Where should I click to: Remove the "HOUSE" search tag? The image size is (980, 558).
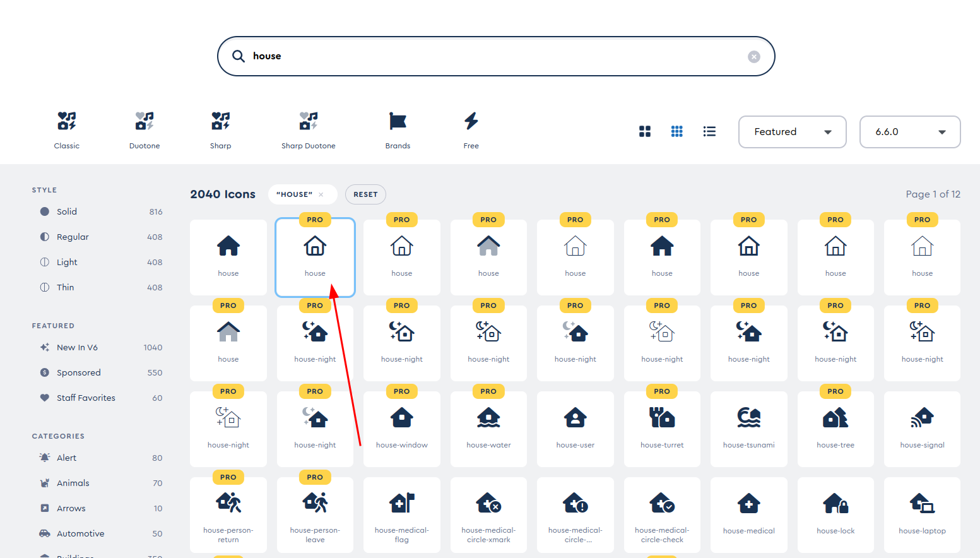[x=321, y=194]
